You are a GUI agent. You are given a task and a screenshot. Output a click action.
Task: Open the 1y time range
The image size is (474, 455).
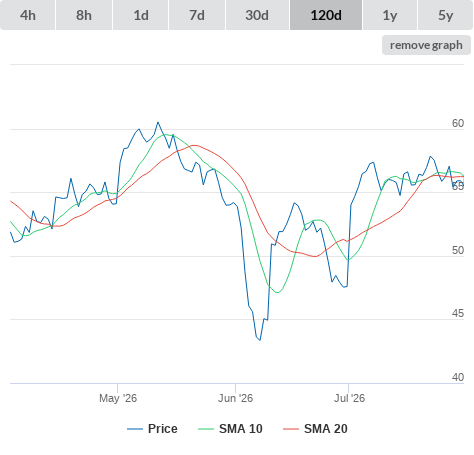click(390, 15)
